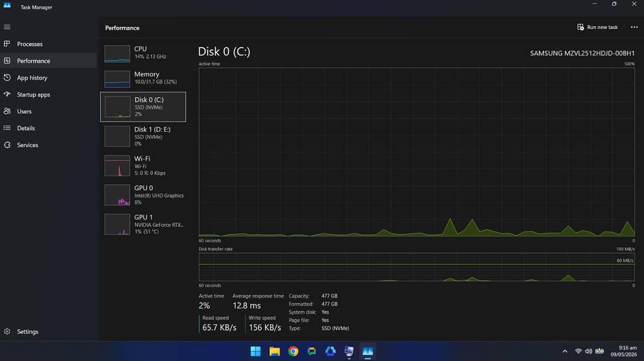Click the Disk active time graph
The width and height of the screenshot is (644, 361).
click(416, 152)
